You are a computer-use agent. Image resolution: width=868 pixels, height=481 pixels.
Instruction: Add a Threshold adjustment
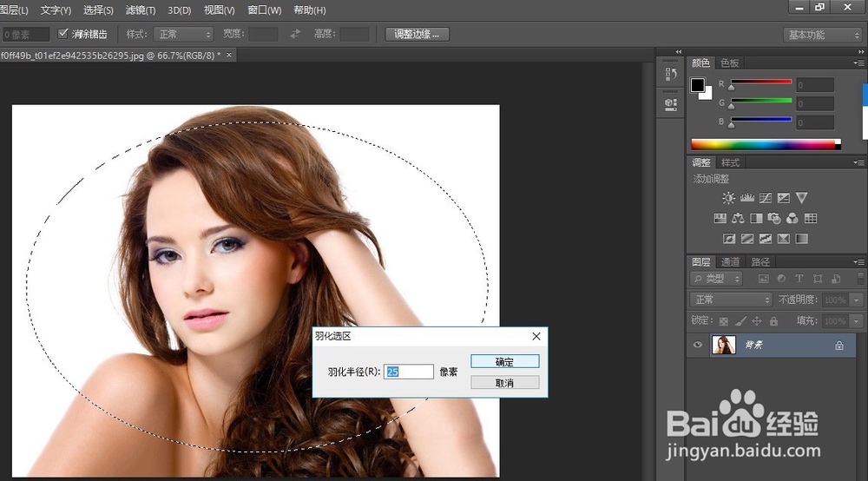[766, 239]
